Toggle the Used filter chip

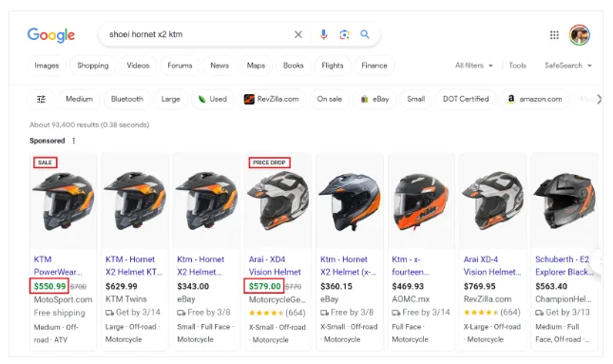point(212,99)
